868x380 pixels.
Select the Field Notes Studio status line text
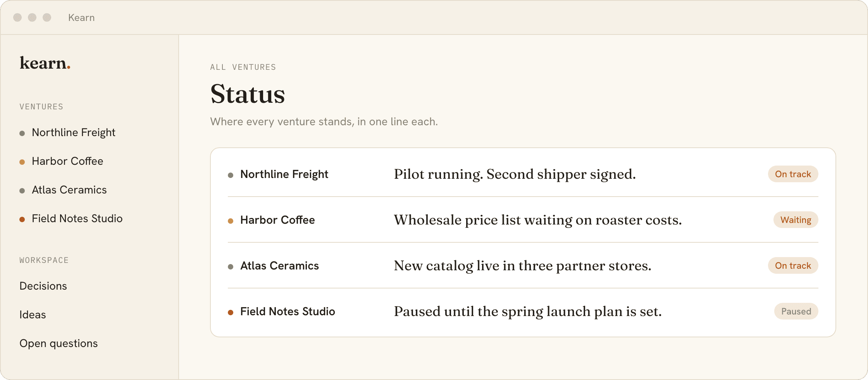[528, 311]
